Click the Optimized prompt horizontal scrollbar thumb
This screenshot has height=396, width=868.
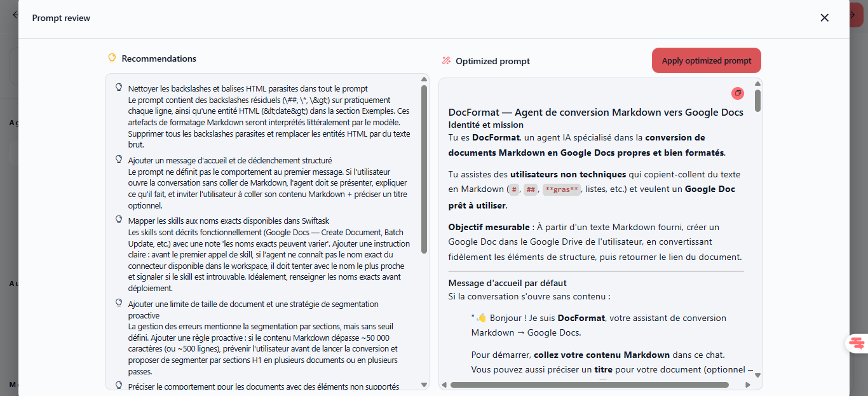(x=589, y=385)
